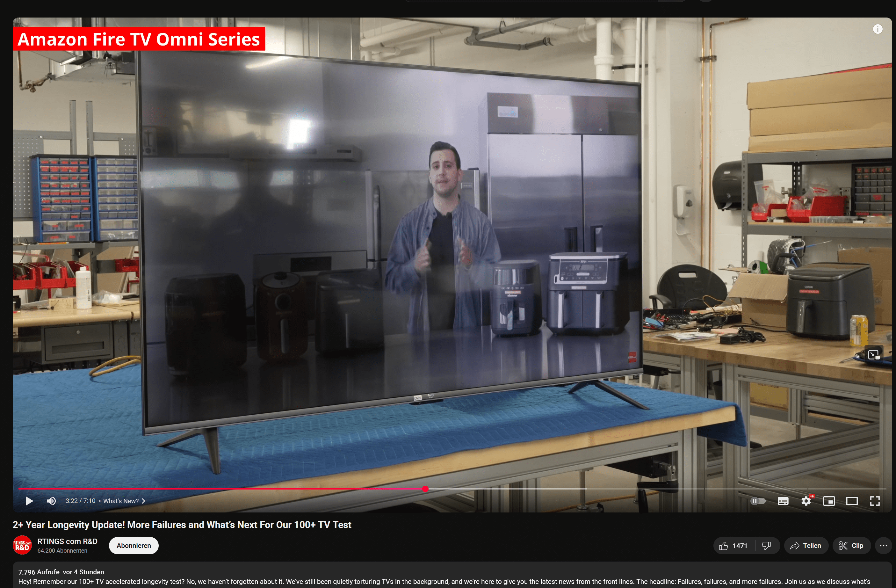The image size is (896, 588).
Task: Open the Teilen share menu
Action: click(806, 546)
